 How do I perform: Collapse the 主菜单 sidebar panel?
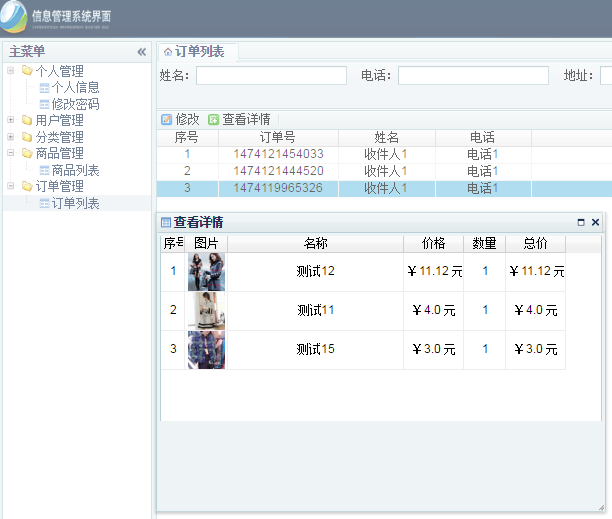pos(142,52)
